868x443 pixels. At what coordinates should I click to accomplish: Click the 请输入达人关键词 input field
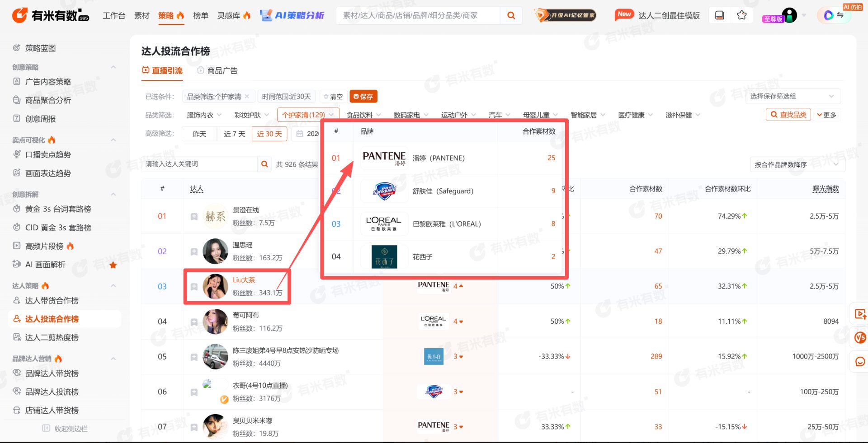(x=199, y=164)
